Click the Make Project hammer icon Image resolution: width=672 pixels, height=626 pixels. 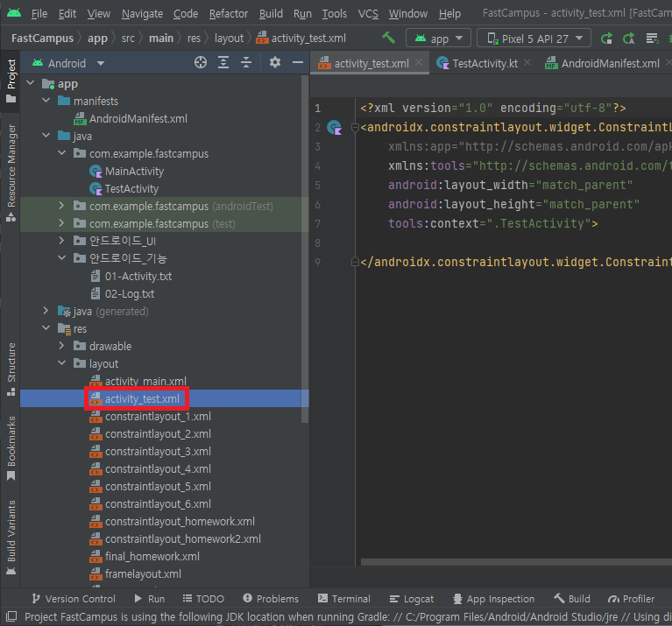pyautogui.click(x=388, y=39)
